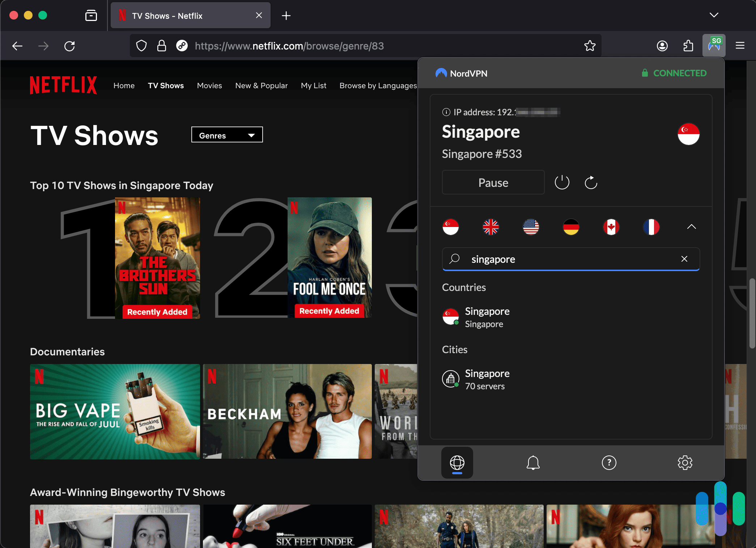The height and width of the screenshot is (548, 756).
Task: Toggle the VPN connection with Pause button
Action: [493, 182]
